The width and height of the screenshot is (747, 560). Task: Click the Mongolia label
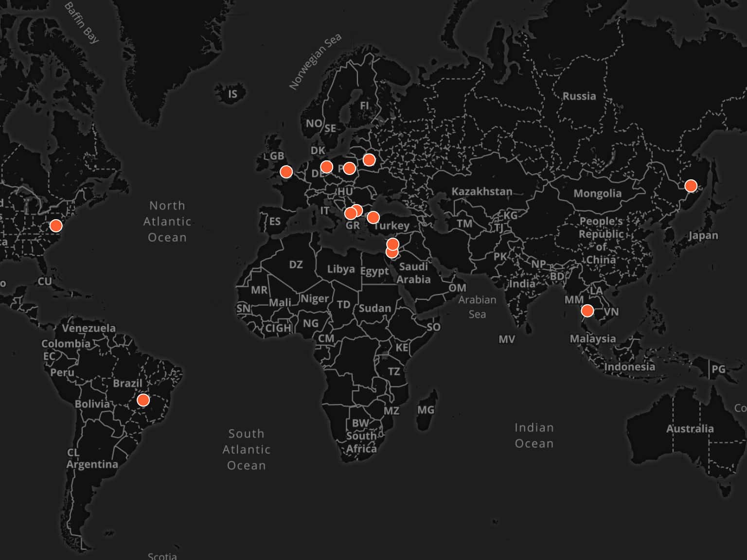point(597,193)
